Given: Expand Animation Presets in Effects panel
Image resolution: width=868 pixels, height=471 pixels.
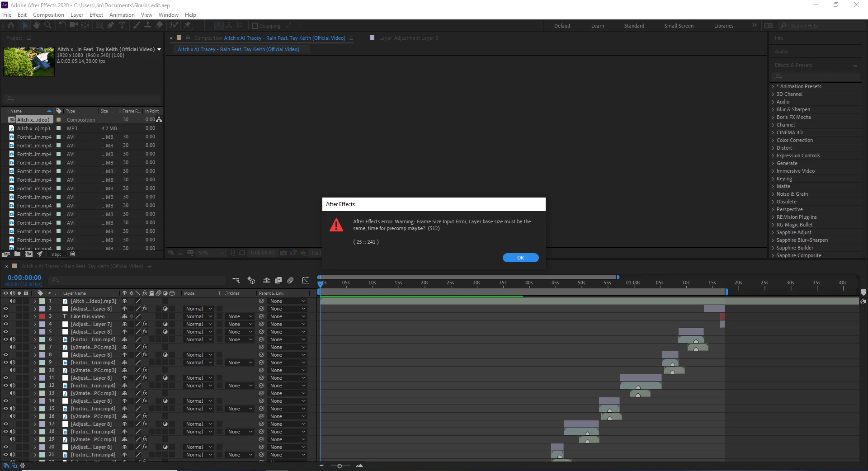Looking at the screenshot, I should tap(773, 86).
